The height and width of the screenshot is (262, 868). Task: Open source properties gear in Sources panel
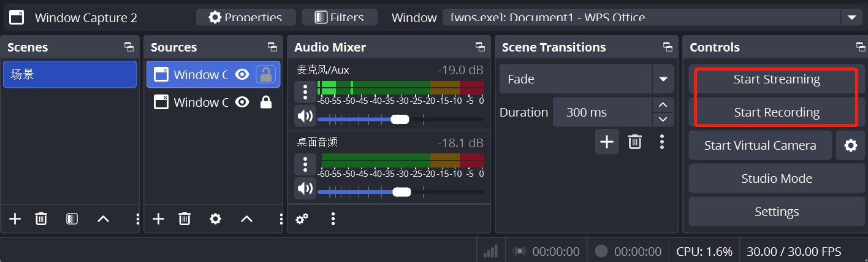(x=215, y=219)
